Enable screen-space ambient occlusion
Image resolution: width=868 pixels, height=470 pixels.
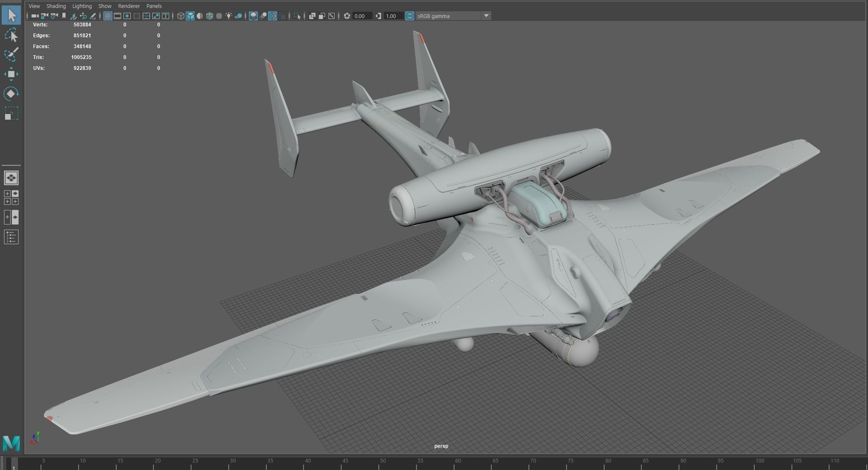(x=253, y=16)
